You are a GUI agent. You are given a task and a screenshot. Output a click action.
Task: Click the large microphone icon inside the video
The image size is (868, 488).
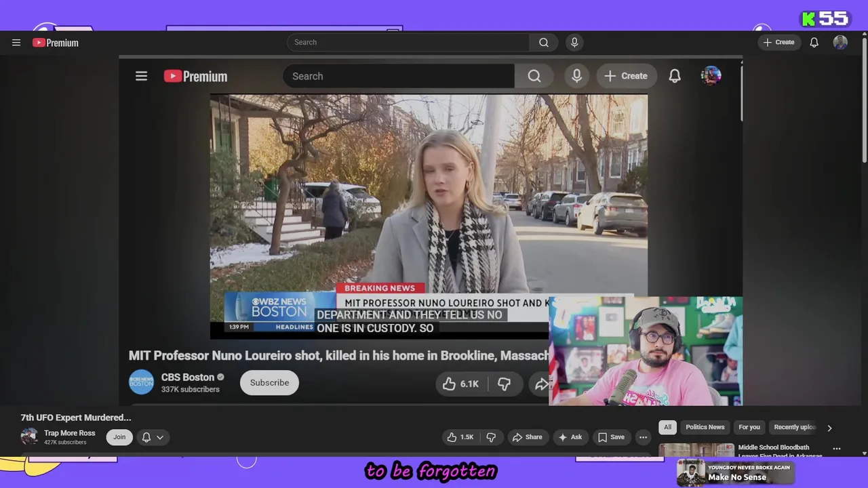(x=577, y=76)
